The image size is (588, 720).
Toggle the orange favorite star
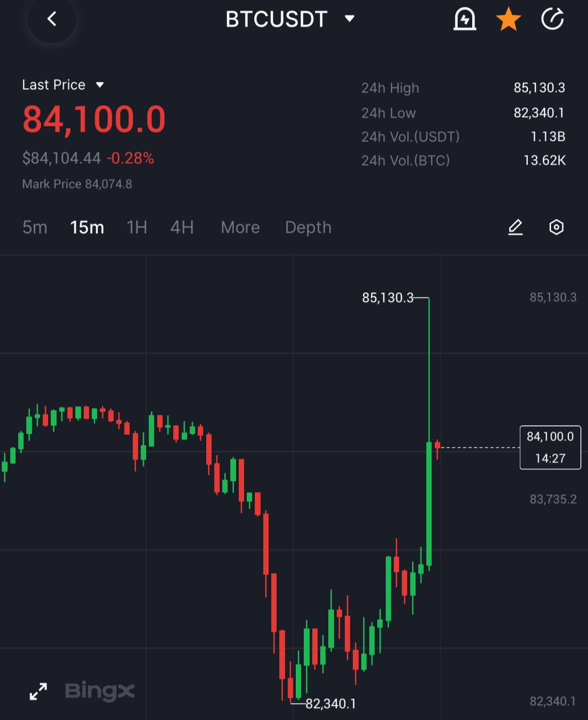click(508, 19)
